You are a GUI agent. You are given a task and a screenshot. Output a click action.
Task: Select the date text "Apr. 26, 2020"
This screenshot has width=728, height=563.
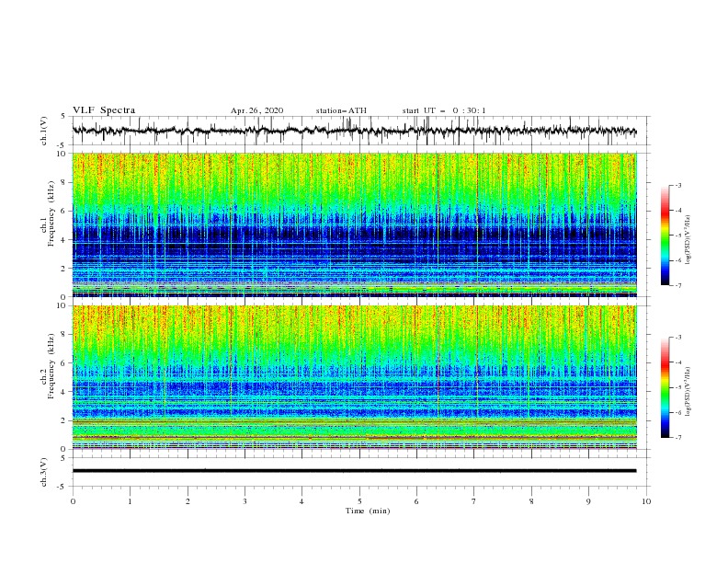(256, 110)
